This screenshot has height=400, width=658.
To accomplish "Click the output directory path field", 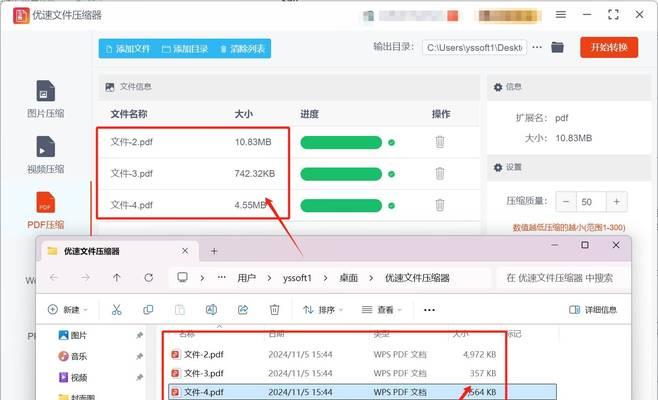I will click(x=474, y=48).
